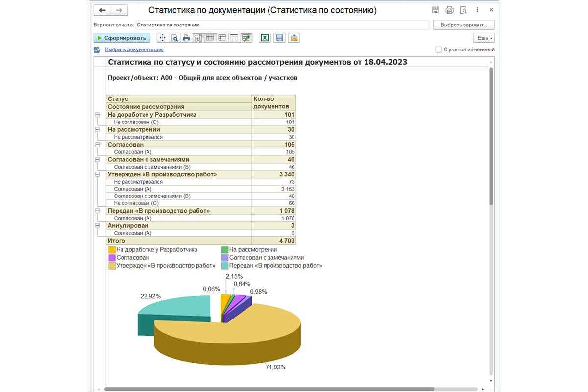Collapse На доработке у Разработчика group
Image resolution: width=588 pixels, height=392 pixels.
[97, 115]
